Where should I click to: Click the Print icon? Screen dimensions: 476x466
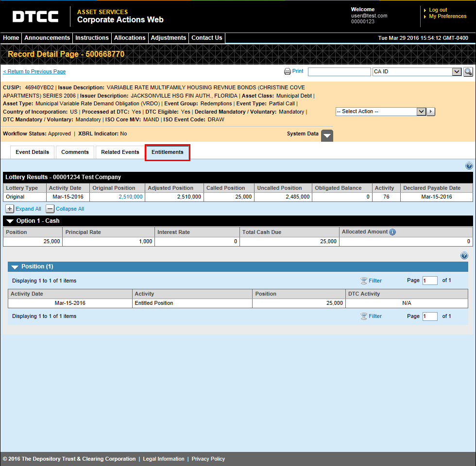288,71
